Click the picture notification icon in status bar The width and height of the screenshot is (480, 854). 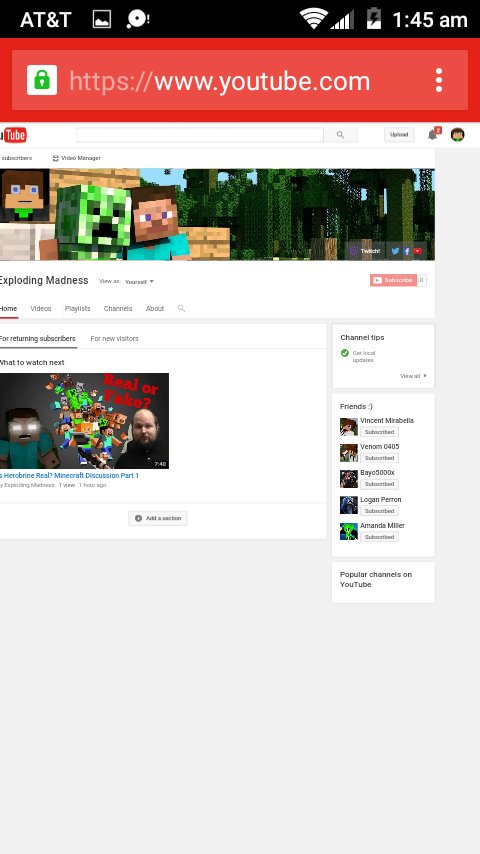[102, 20]
